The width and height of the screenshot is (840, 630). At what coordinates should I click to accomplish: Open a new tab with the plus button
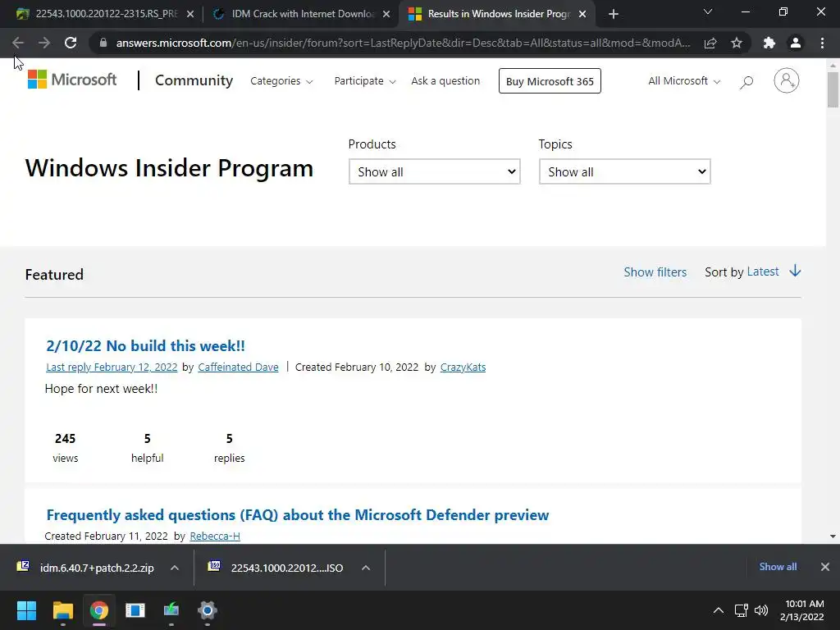(x=614, y=14)
